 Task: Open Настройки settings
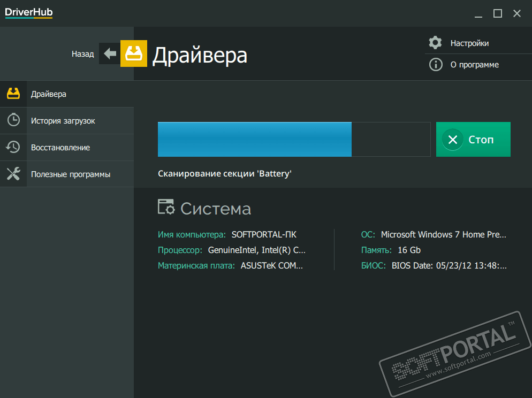[x=469, y=43]
